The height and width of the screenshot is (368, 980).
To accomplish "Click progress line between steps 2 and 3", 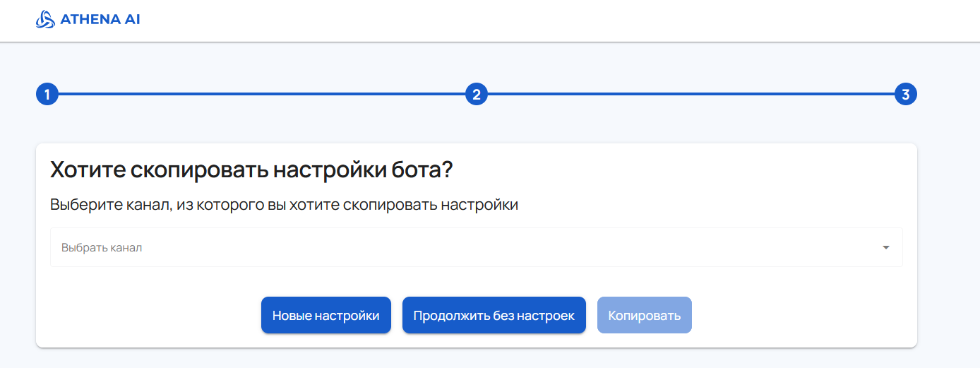I will coord(691,94).
